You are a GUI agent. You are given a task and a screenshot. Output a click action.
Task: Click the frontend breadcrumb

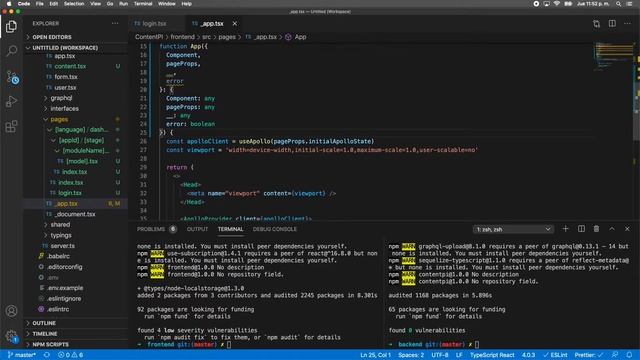[182, 37]
